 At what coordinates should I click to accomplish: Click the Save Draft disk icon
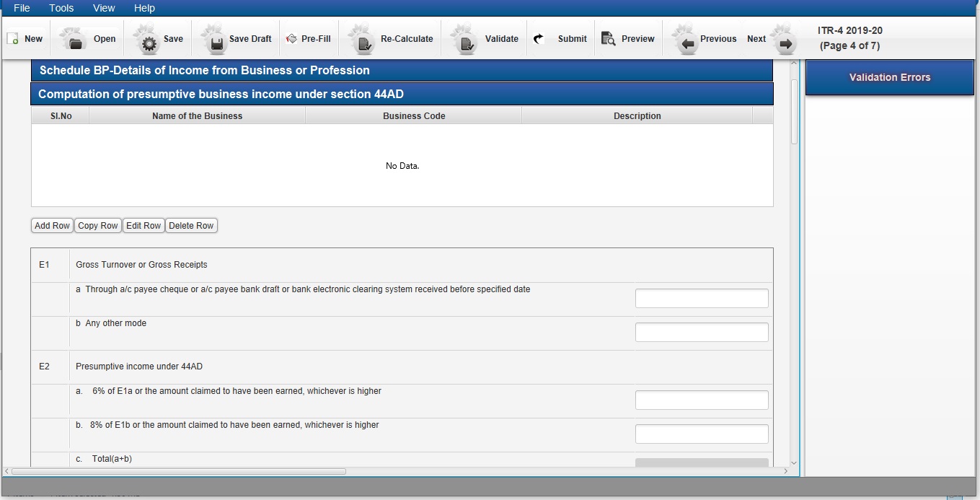click(x=215, y=40)
